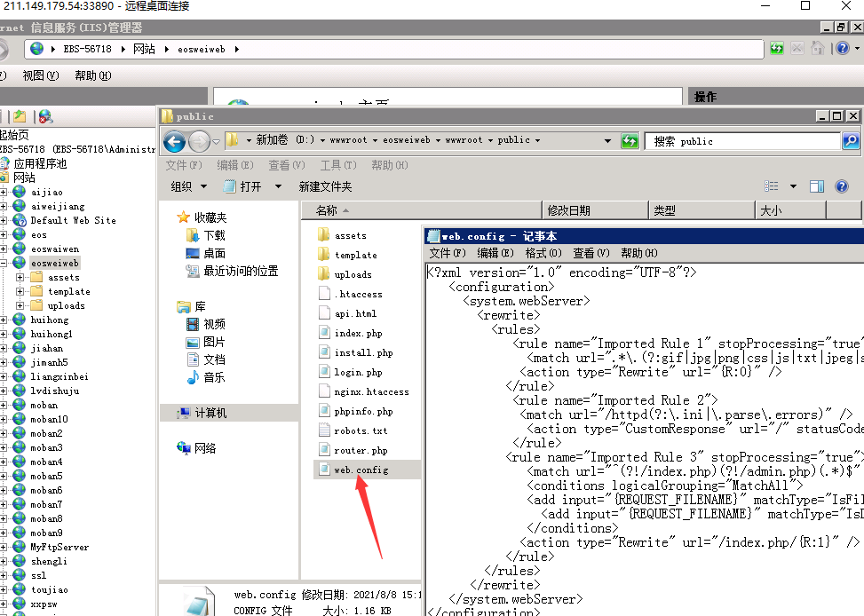Select the Default Web Site tree item
The image size is (864, 616).
point(73,220)
